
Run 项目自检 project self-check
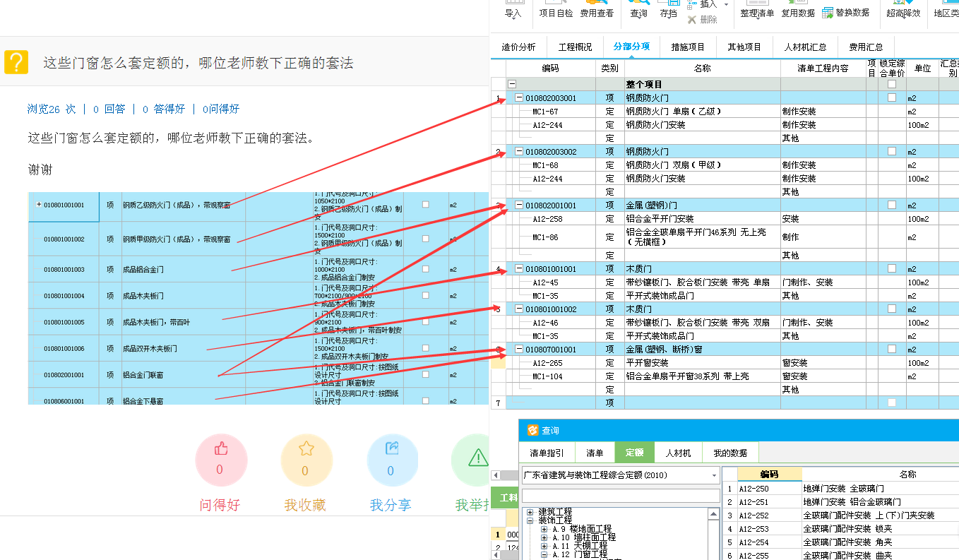[556, 10]
